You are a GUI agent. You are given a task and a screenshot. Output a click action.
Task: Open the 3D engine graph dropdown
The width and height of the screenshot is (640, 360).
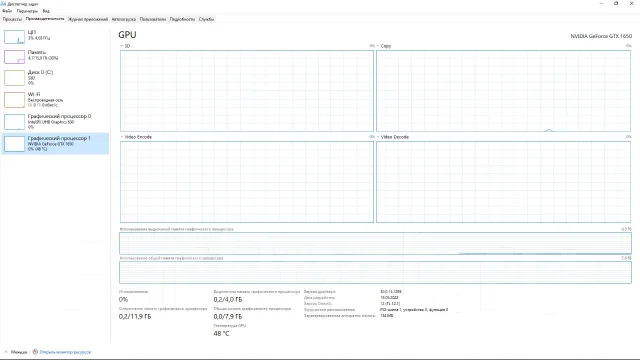click(125, 46)
